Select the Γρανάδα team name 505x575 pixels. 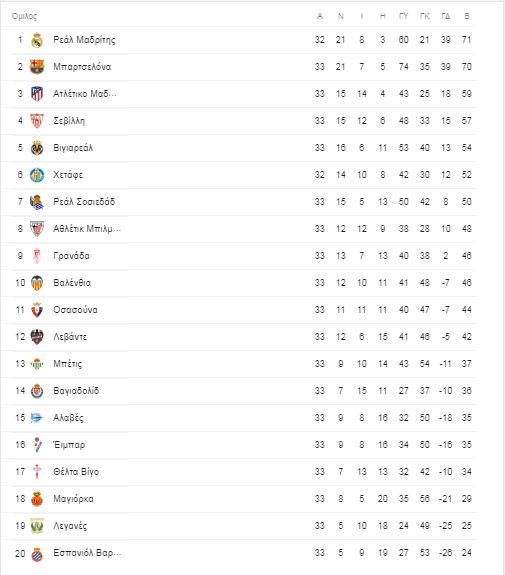(x=71, y=256)
